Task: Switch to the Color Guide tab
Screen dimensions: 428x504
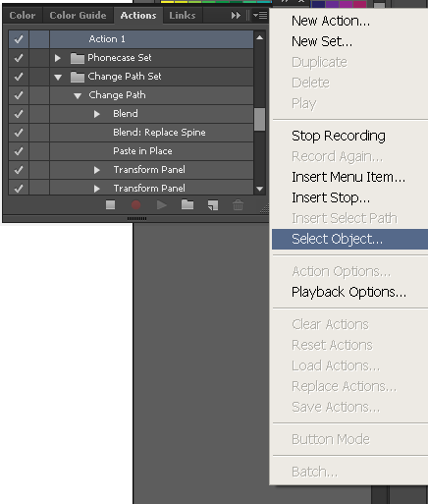Action: coord(78,16)
